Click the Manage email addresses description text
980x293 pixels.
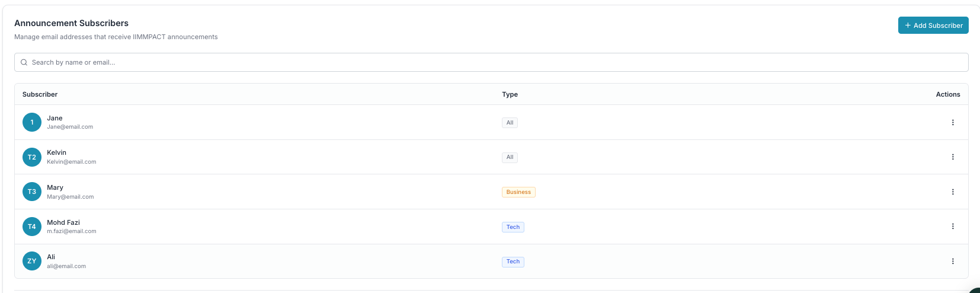[x=116, y=37]
